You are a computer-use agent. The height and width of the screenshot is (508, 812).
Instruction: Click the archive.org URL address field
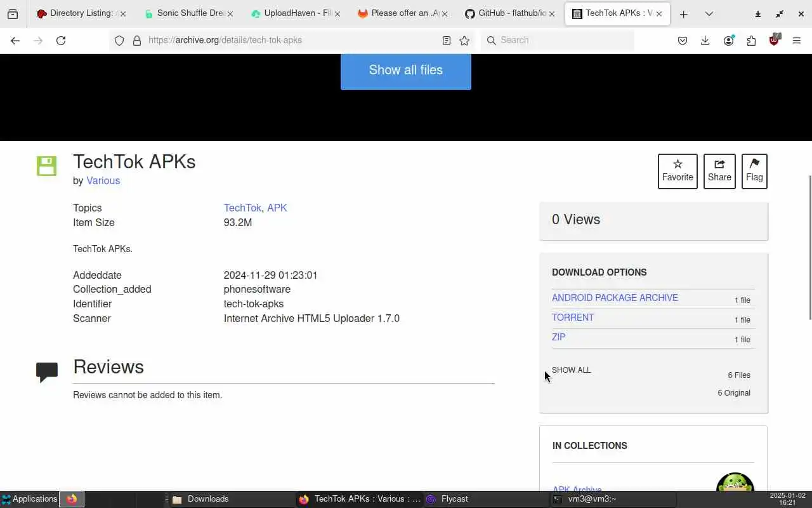[292, 40]
